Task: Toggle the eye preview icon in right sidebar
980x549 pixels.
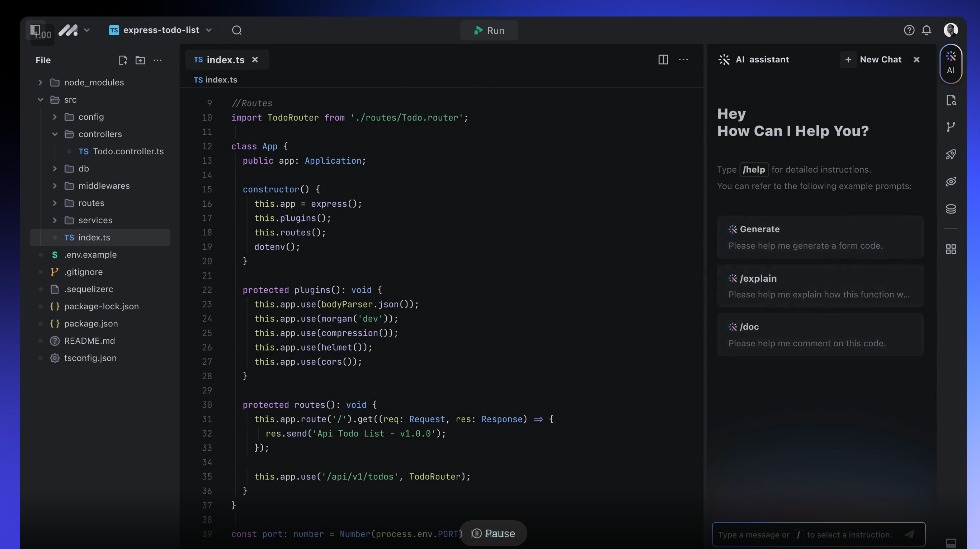Action: 951,182
